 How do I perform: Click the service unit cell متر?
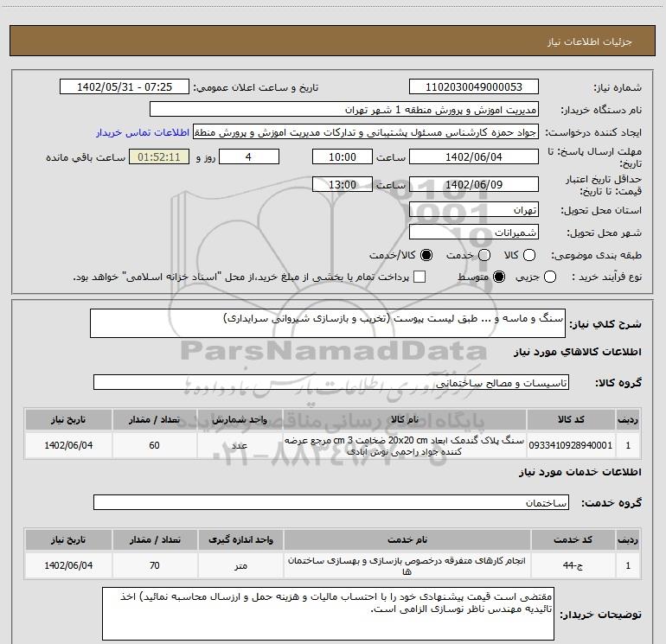(x=240, y=565)
